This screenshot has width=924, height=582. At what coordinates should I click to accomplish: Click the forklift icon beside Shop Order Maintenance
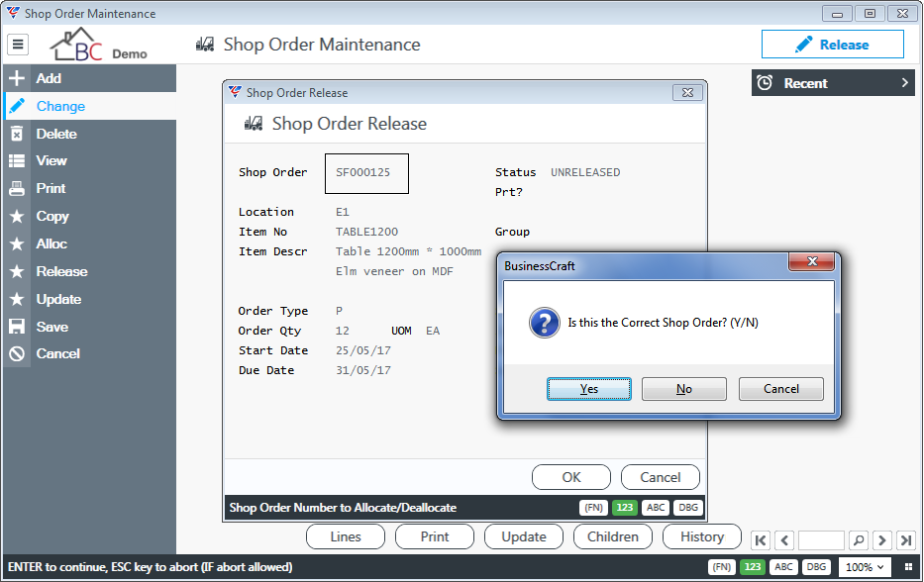pyautogui.click(x=205, y=45)
